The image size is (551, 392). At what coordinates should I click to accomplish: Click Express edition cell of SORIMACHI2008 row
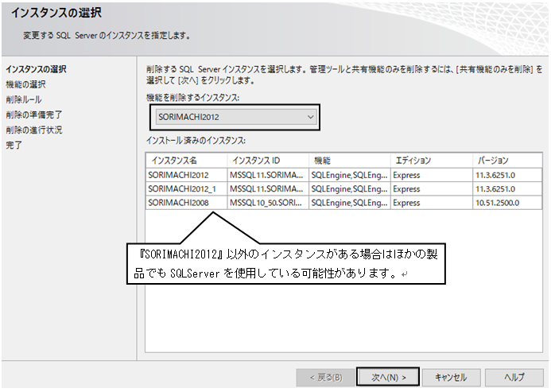pyautogui.click(x=431, y=203)
